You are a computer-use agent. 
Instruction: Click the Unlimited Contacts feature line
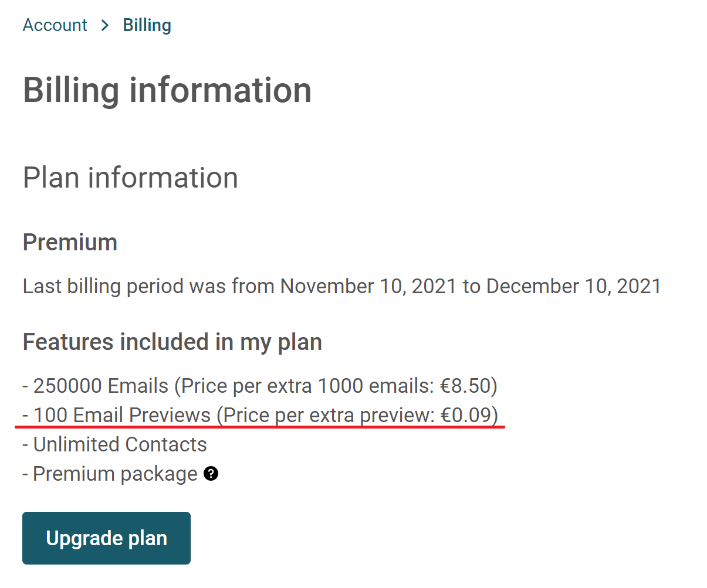[x=115, y=444]
